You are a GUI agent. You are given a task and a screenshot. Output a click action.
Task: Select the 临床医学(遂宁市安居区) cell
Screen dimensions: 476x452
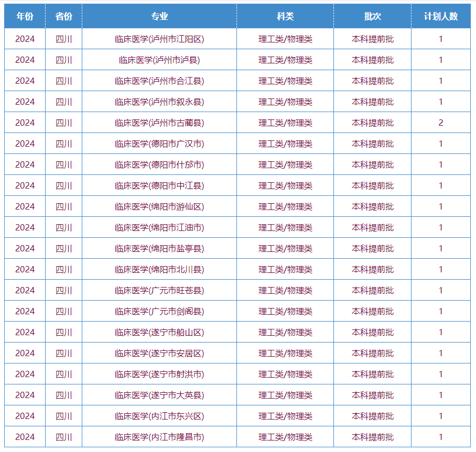pos(159,353)
